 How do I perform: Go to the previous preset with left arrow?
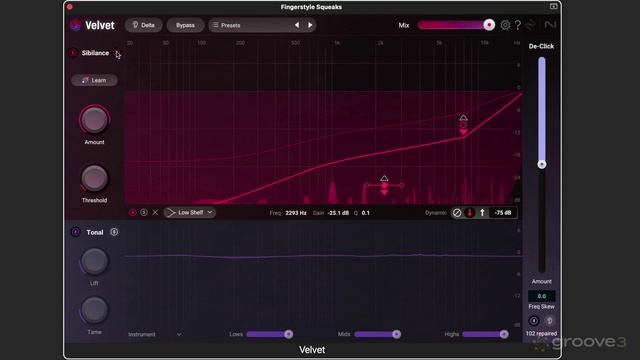[x=297, y=25]
